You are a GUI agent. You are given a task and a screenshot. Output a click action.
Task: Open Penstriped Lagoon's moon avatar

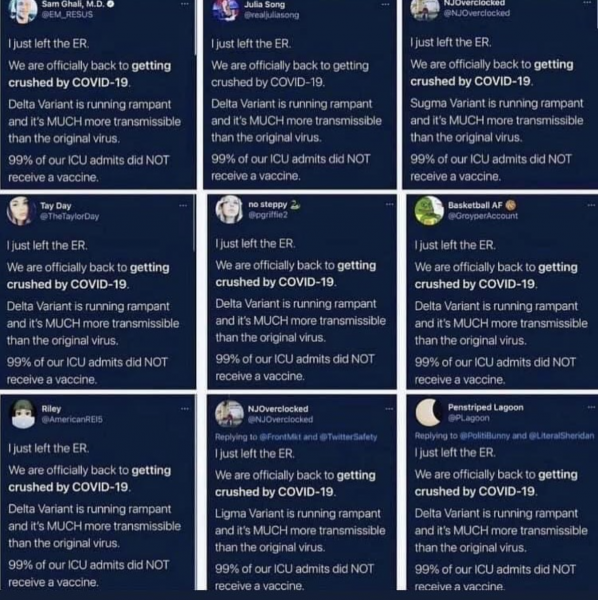(x=429, y=412)
